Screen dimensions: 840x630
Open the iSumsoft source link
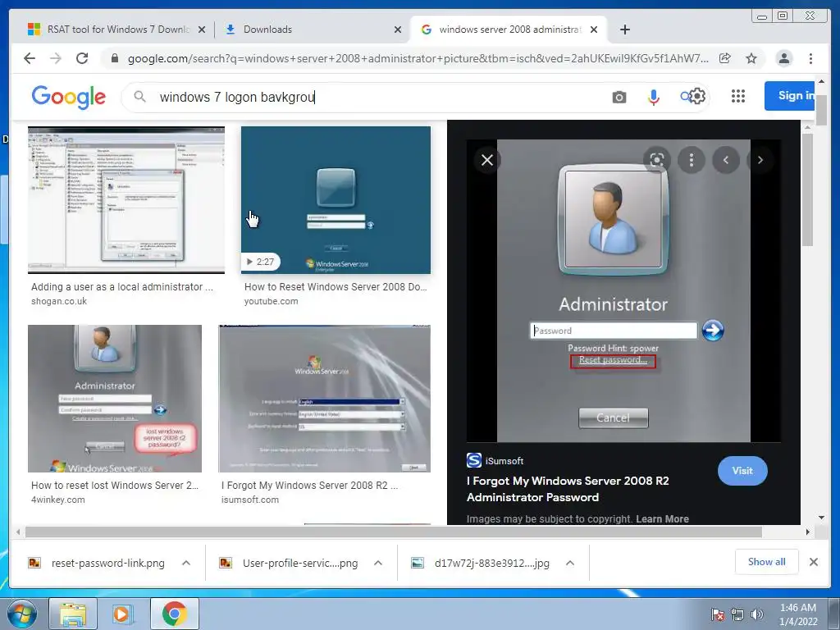coord(495,461)
